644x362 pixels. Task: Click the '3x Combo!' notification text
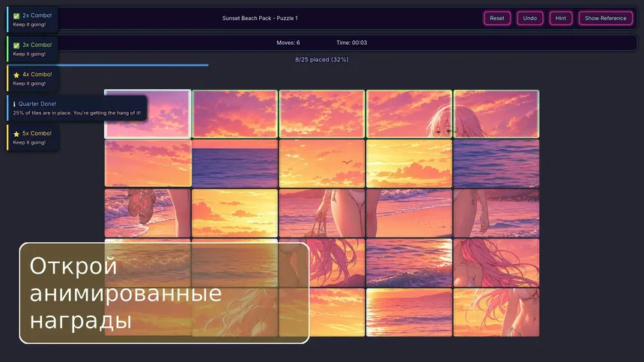pos(37,45)
